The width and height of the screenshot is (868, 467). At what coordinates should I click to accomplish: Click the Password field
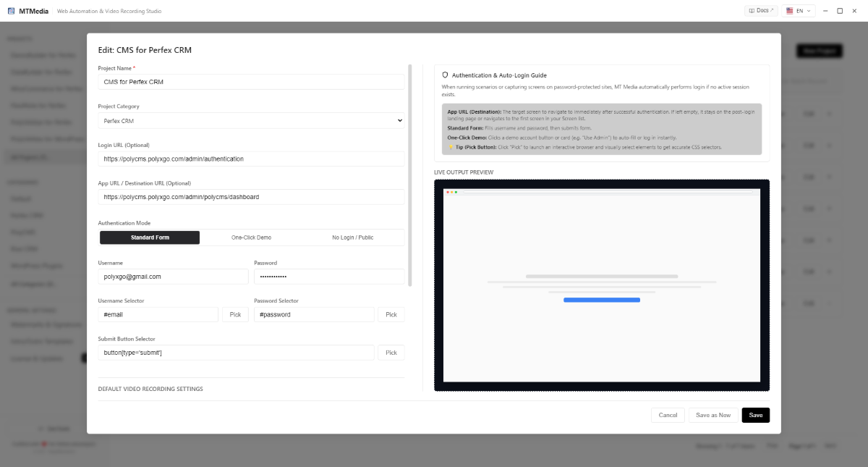(x=329, y=277)
